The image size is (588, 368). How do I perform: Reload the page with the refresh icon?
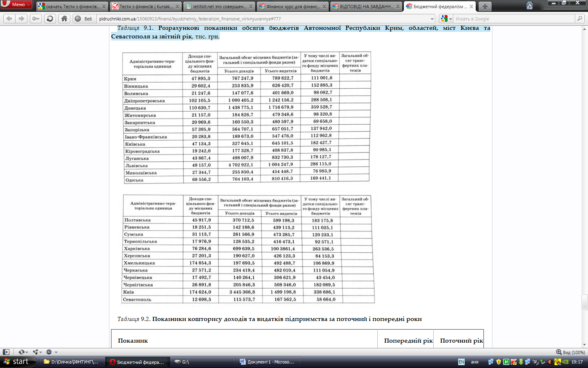point(50,19)
